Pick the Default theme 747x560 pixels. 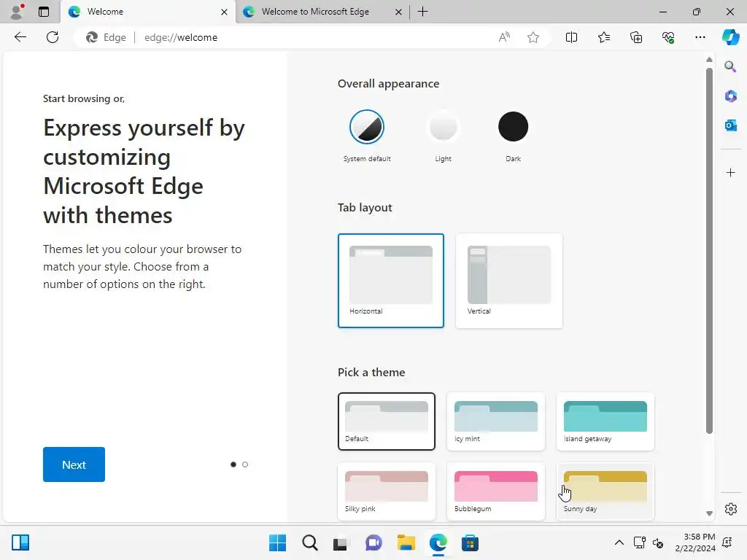(x=387, y=421)
